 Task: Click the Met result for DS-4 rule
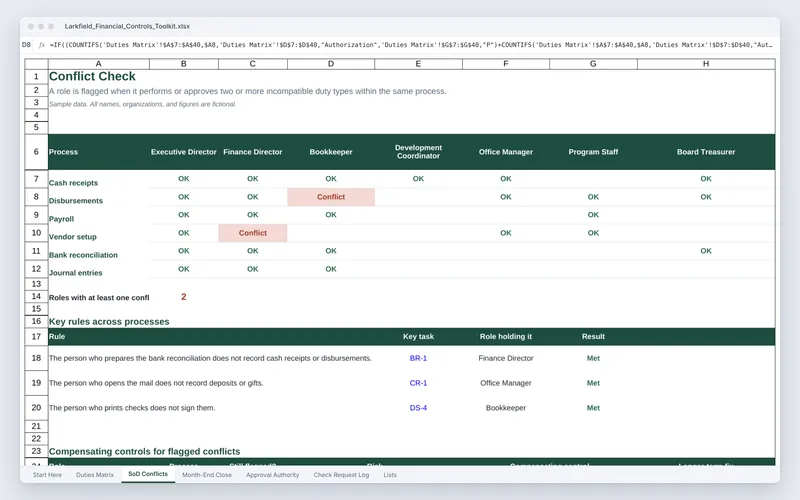593,408
